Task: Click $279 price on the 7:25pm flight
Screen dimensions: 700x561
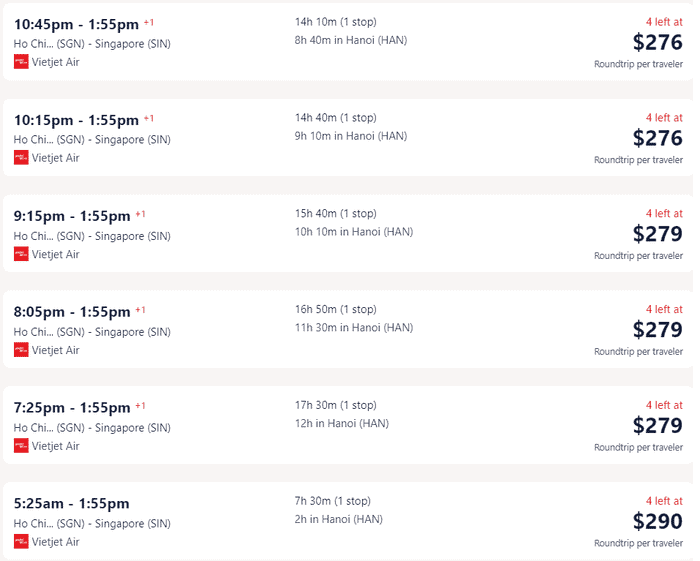Action: pyautogui.click(x=658, y=425)
